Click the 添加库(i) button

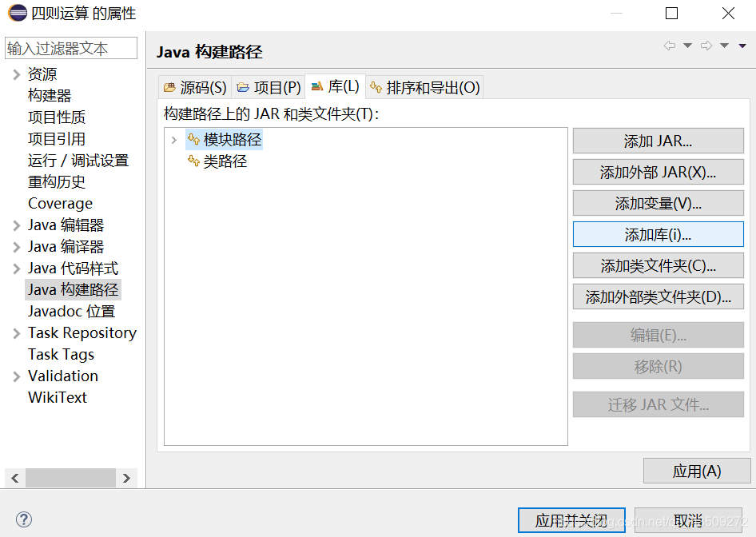point(658,234)
